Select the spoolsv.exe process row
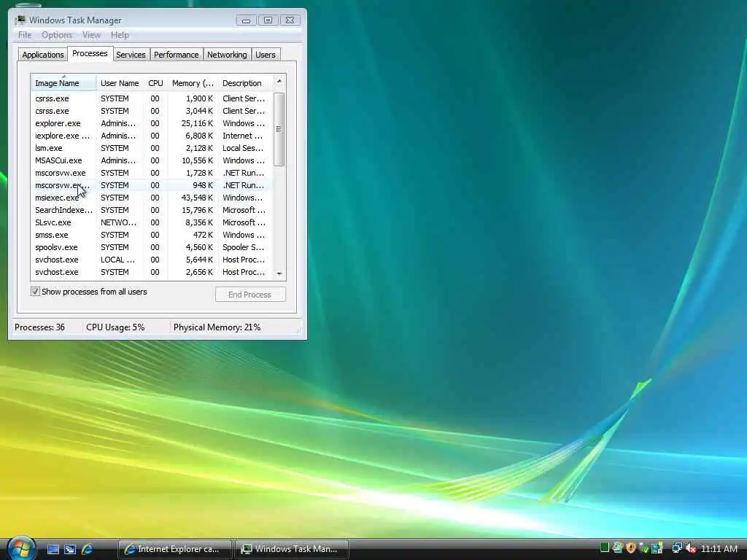The height and width of the screenshot is (560, 747). [x=152, y=247]
